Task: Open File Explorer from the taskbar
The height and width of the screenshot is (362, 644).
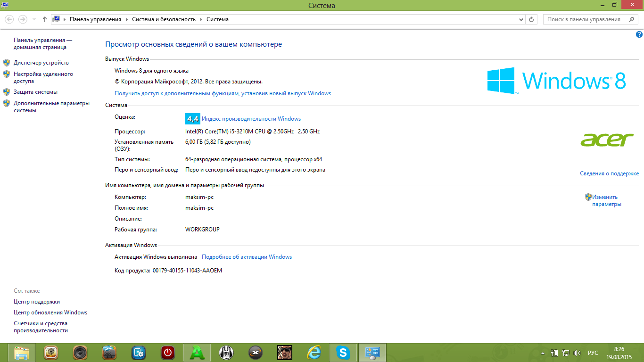Action: click(x=22, y=353)
